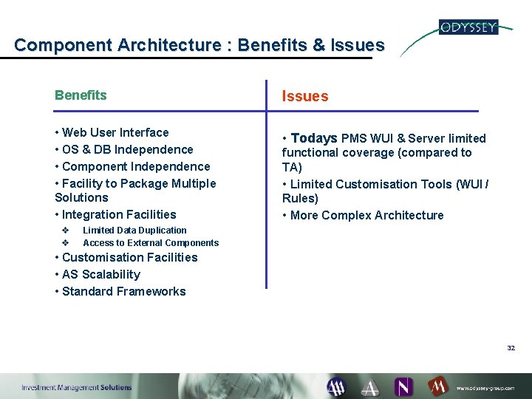Click the slide number 32
The image size is (532, 399).
click(511, 348)
